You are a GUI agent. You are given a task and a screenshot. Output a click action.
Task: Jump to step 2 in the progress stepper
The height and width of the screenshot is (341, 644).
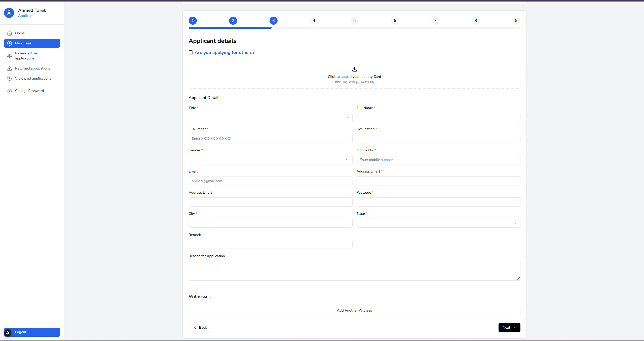(233, 21)
